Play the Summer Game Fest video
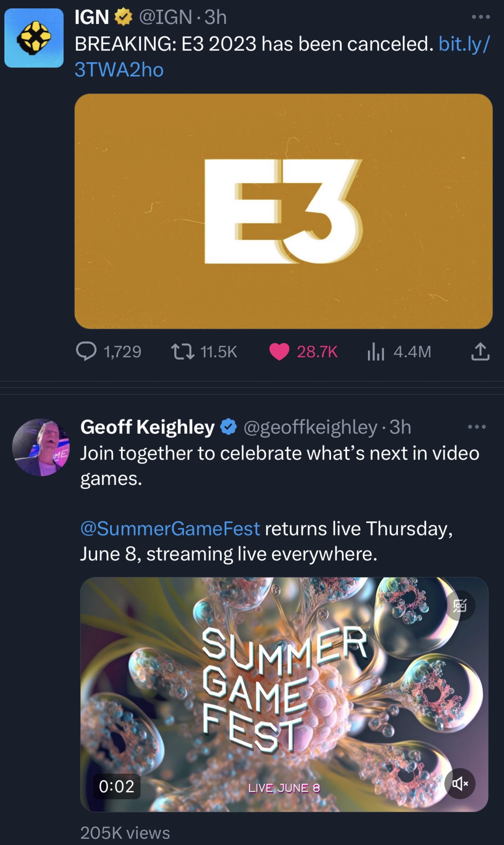This screenshot has width=504, height=845. click(284, 694)
